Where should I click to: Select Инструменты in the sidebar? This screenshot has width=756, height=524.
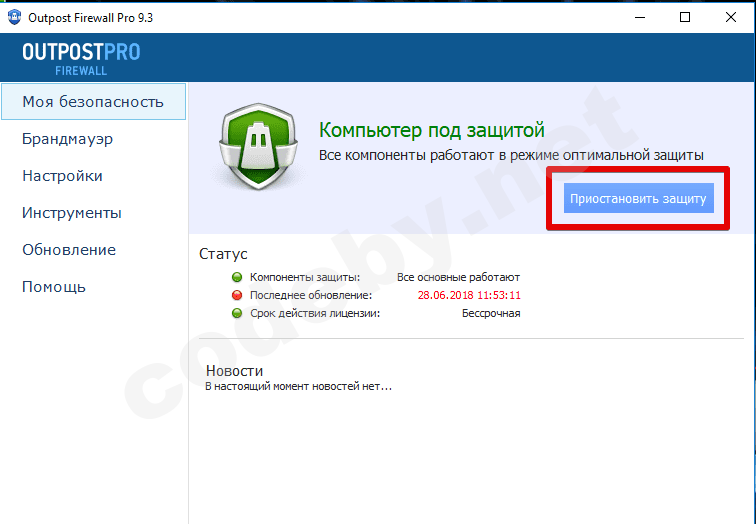click(x=72, y=213)
